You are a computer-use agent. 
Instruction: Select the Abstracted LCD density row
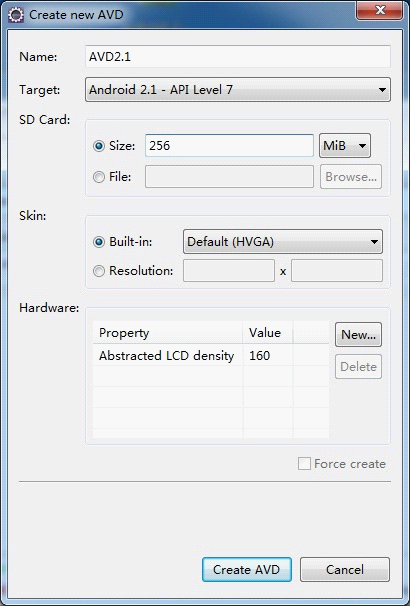211,355
